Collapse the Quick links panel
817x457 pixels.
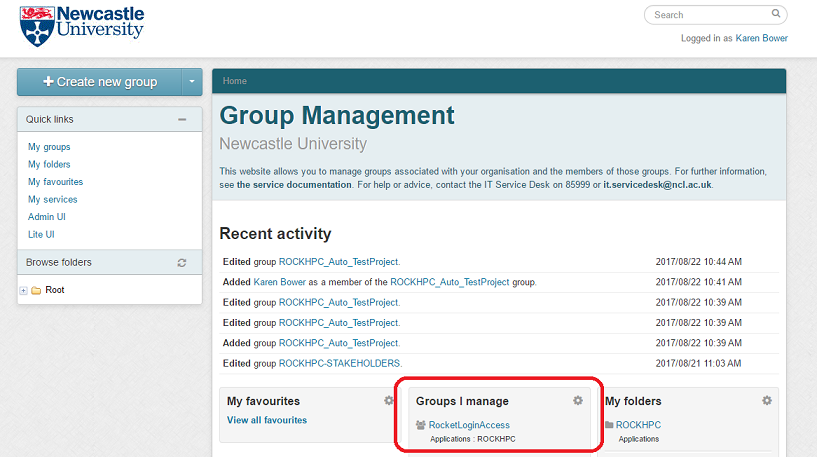coord(182,120)
